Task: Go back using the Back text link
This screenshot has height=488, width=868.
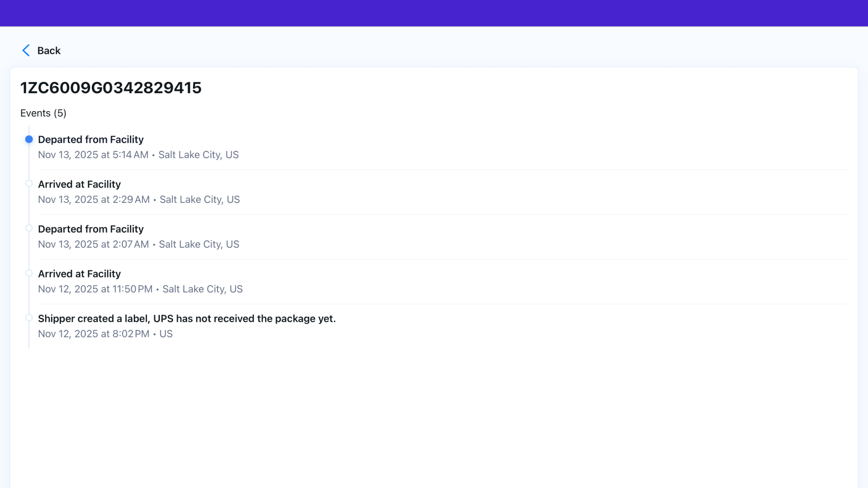Action: coord(49,51)
